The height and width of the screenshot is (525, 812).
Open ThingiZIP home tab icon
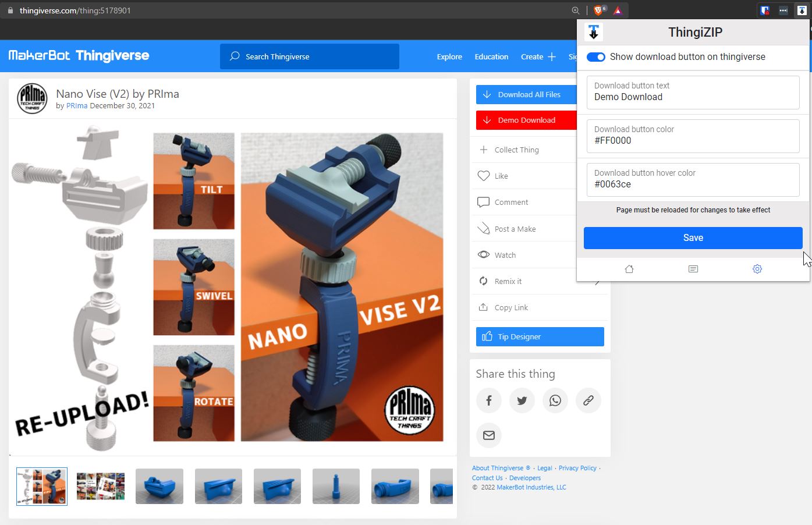[x=629, y=269]
